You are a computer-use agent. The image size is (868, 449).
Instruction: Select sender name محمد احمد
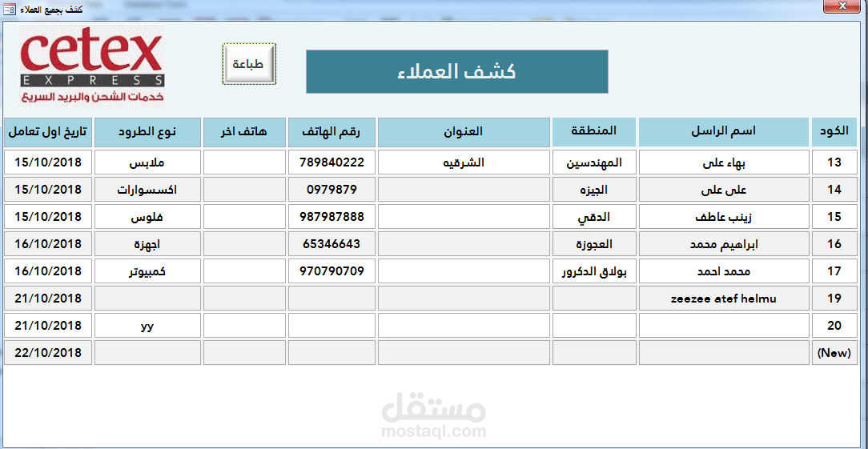(x=723, y=271)
